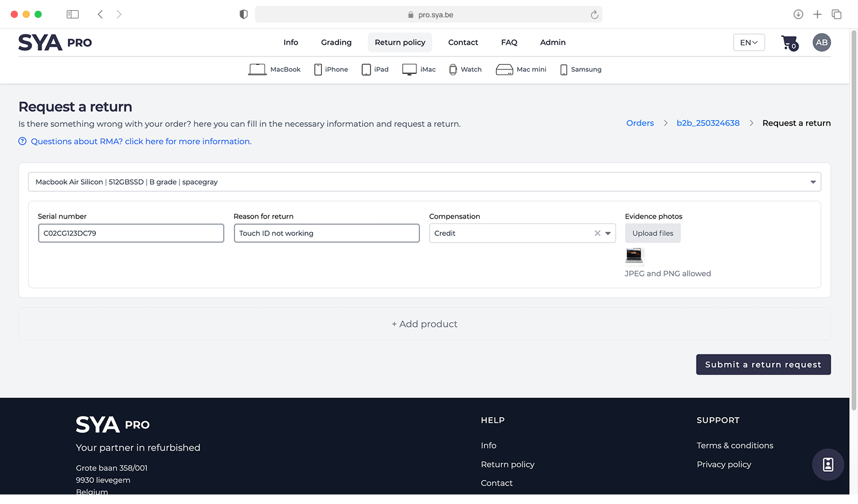The image size is (858, 504).
Task: Select the Watch category icon
Action: point(453,70)
